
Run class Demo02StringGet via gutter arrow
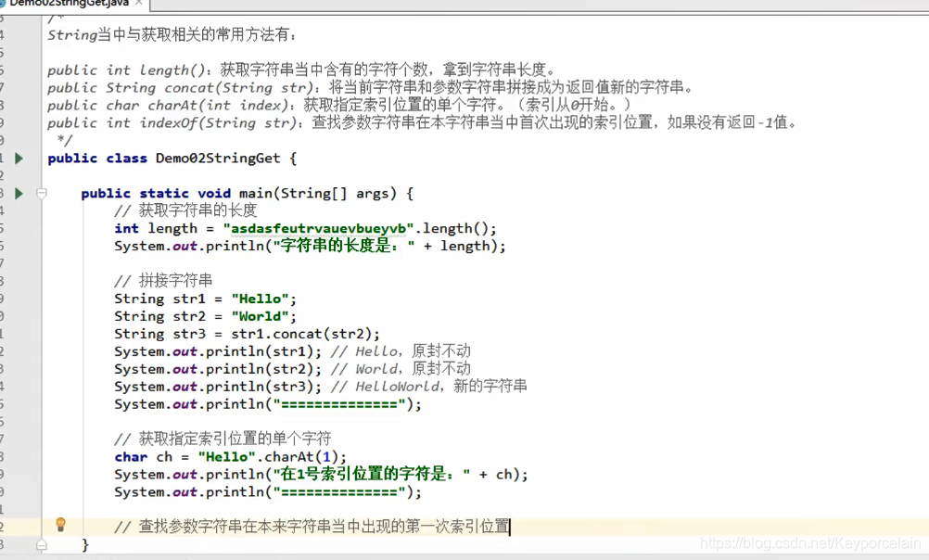tap(19, 159)
